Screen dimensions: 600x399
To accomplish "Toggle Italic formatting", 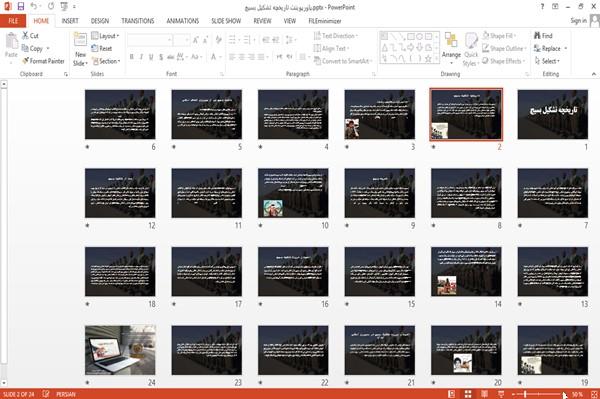I will point(141,57).
